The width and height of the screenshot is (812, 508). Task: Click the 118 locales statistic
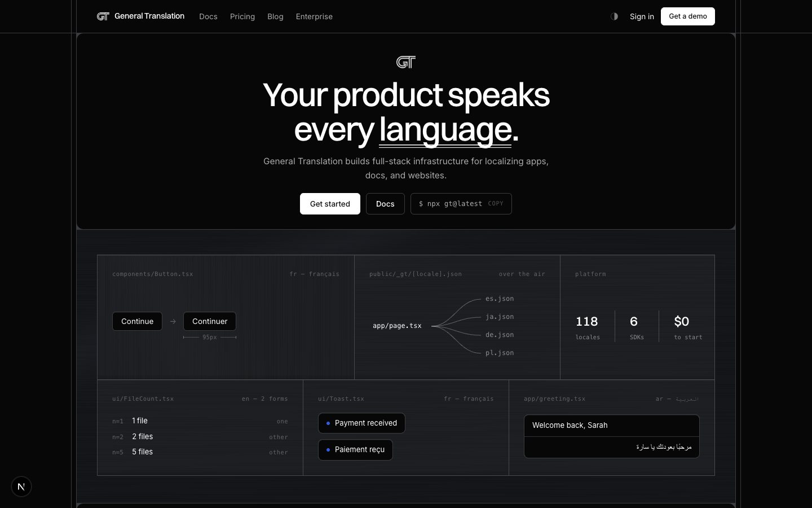pyautogui.click(x=588, y=327)
